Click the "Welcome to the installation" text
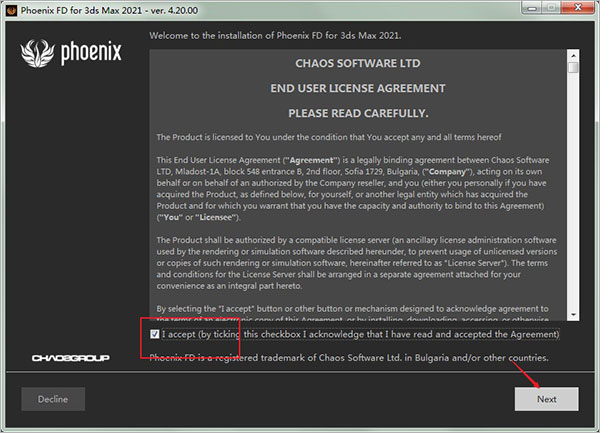Image resolution: width=600 pixels, height=433 pixels. tap(275, 36)
